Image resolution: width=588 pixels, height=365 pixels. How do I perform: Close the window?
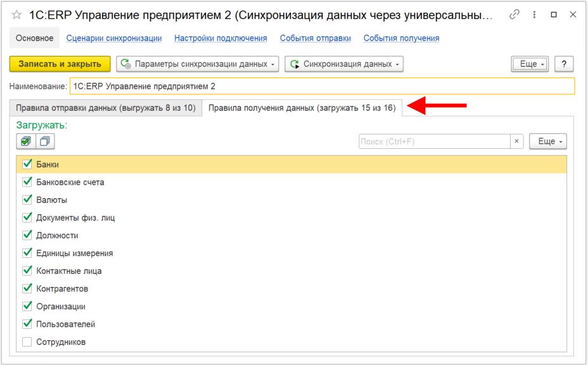pyautogui.click(x=572, y=15)
